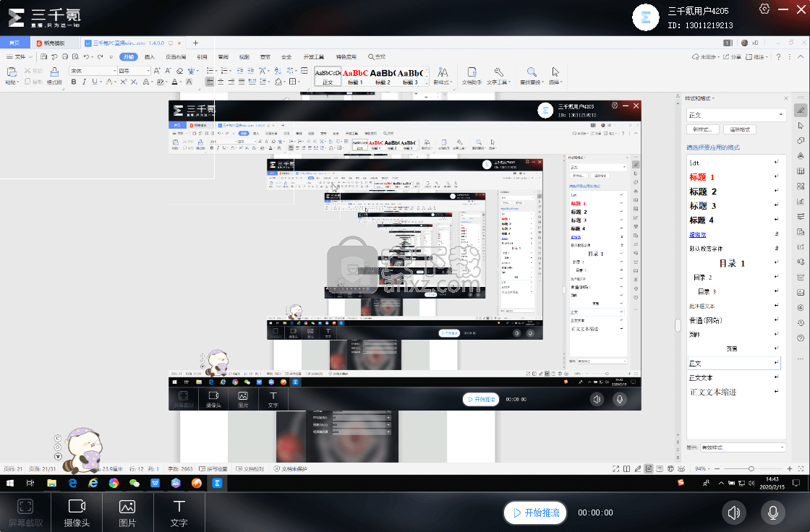The image size is (810, 532).
Task: Click the 三千氪 user avatar
Action: pyautogui.click(x=646, y=17)
